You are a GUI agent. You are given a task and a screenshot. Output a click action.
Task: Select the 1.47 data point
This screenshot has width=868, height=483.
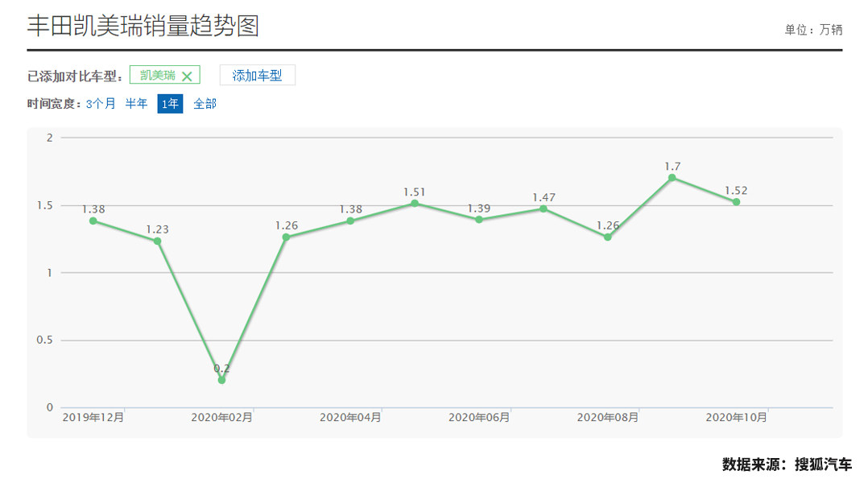[544, 208]
